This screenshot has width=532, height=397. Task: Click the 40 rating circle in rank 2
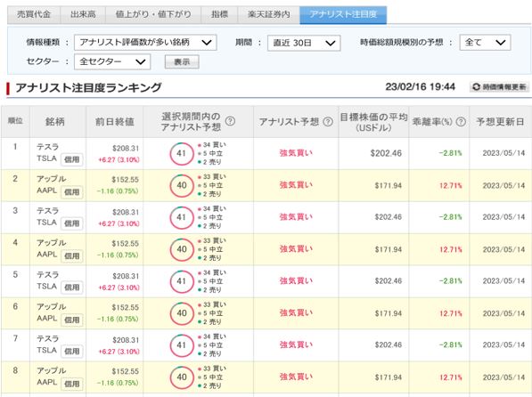(182, 185)
